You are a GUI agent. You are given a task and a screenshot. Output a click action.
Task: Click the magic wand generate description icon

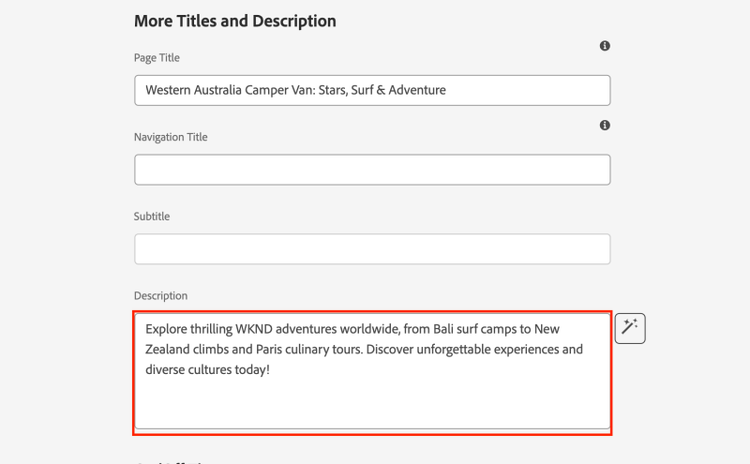630,328
